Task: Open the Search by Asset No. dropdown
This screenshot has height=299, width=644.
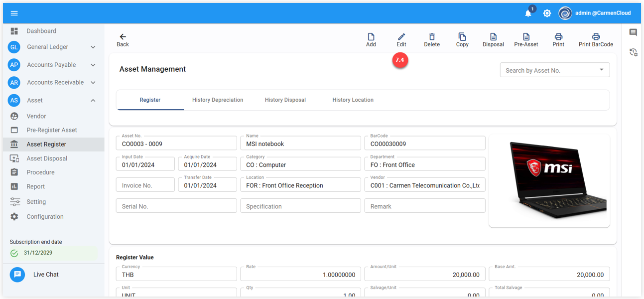Action: (554, 70)
